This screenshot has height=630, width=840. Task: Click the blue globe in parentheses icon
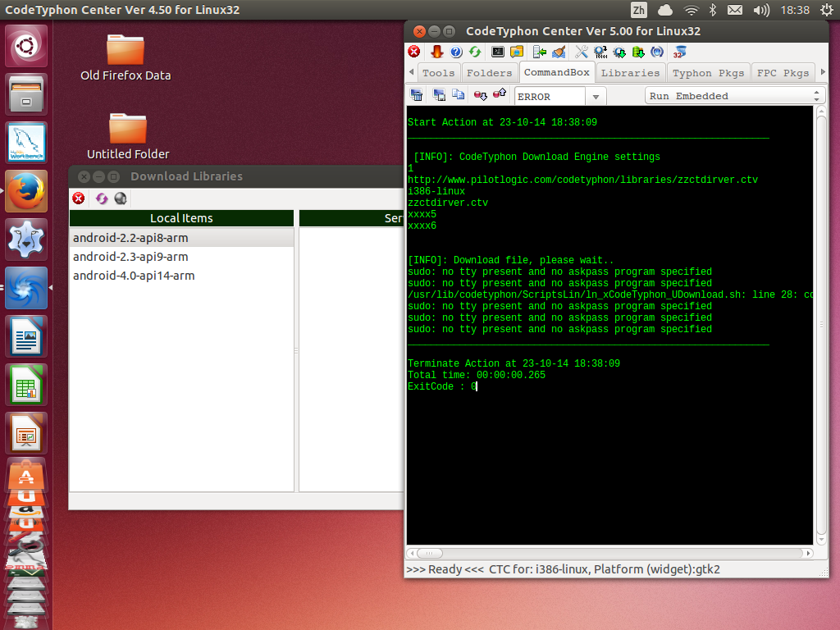tap(657, 52)
